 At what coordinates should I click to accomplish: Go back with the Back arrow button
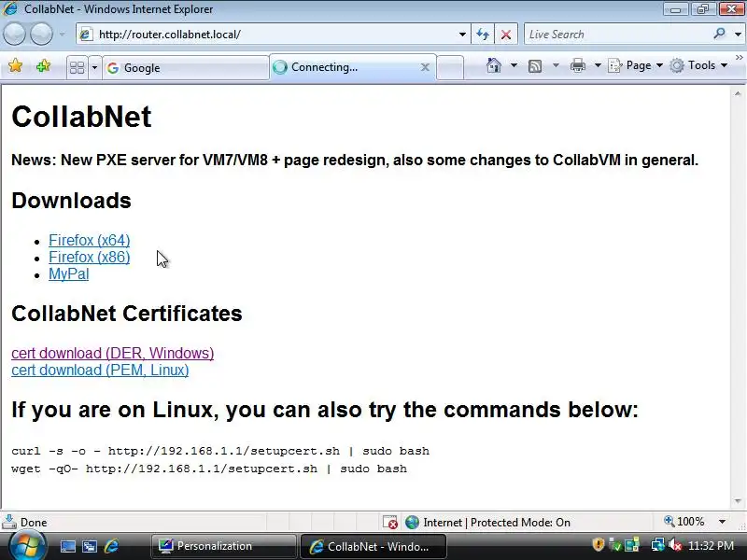click(x=15, y=35)
